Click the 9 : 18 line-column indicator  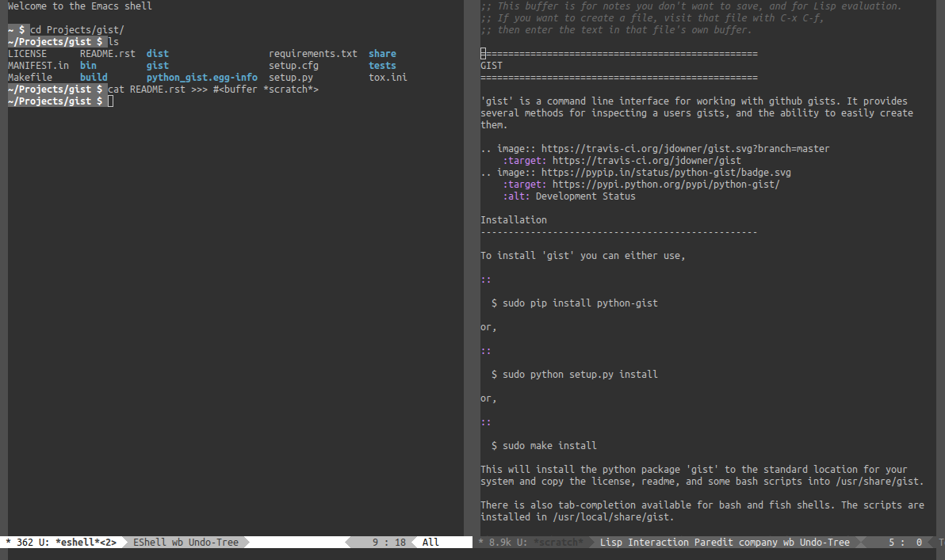tap(388, 543)
